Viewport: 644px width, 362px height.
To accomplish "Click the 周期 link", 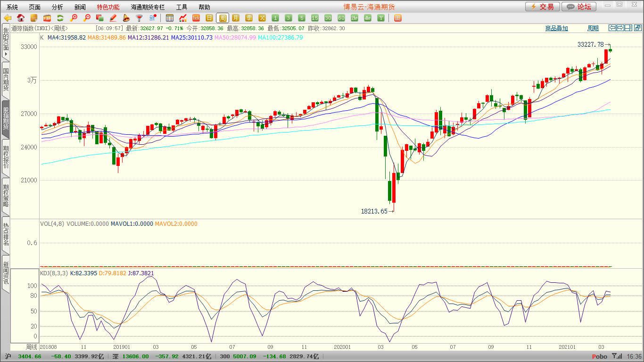I will click(593, 28).
